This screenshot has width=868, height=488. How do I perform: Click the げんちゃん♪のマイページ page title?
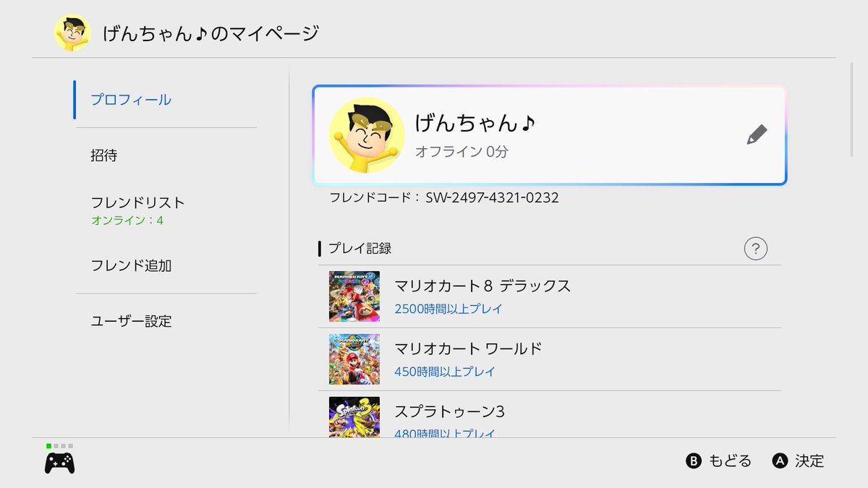(210, 33)
